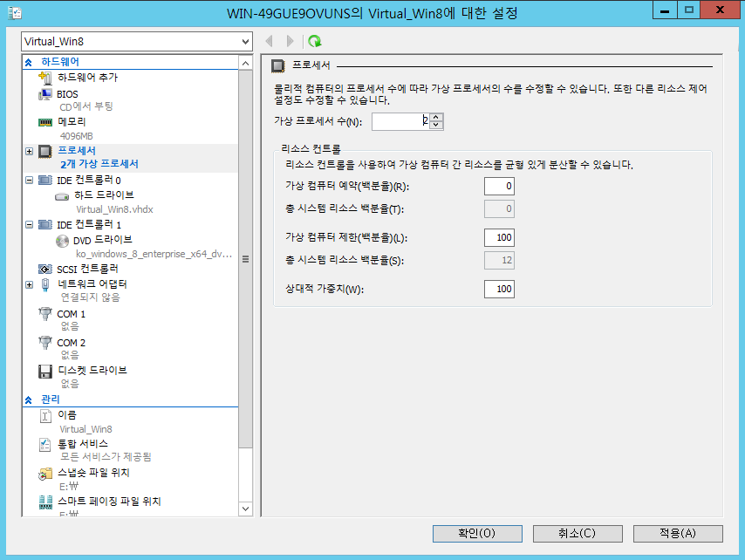
Task: Click the 상대적 가중치 input field
Action: pyautogui.click(x=499, y=289)
